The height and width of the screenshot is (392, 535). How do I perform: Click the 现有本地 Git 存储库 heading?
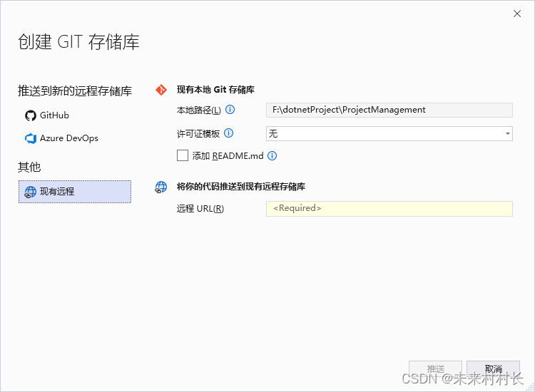tap(215, 90)
